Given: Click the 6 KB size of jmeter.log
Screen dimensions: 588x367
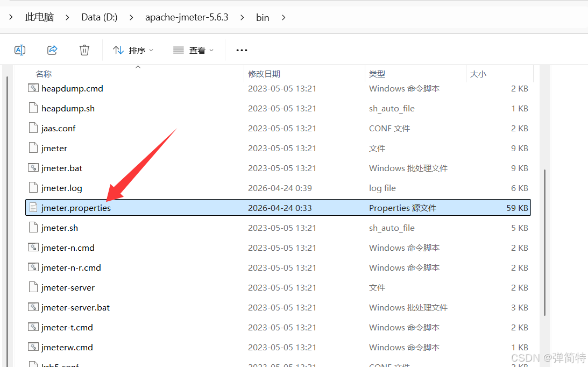Looking at the screenshot, I should pos(519,188).
